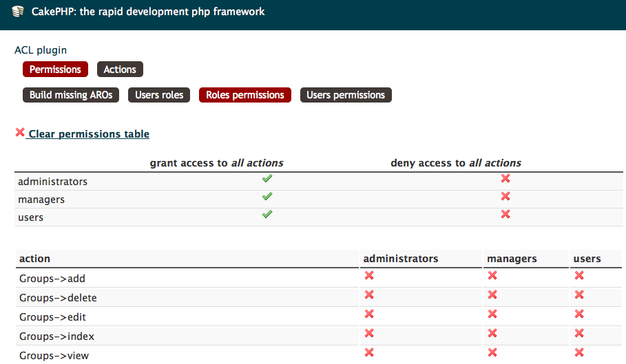Grant all actions to managers with green check
This screenshot has height=364, width=626.
pyautogui.click(x=267, y=196)
